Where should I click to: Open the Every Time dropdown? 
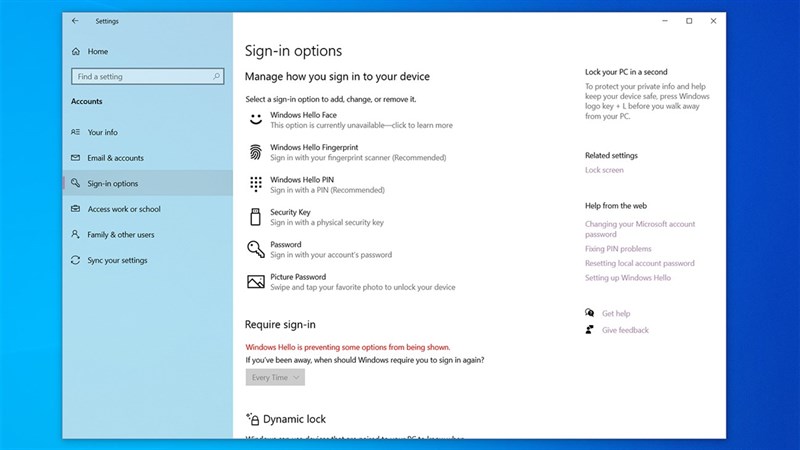(x=275, y=377)
